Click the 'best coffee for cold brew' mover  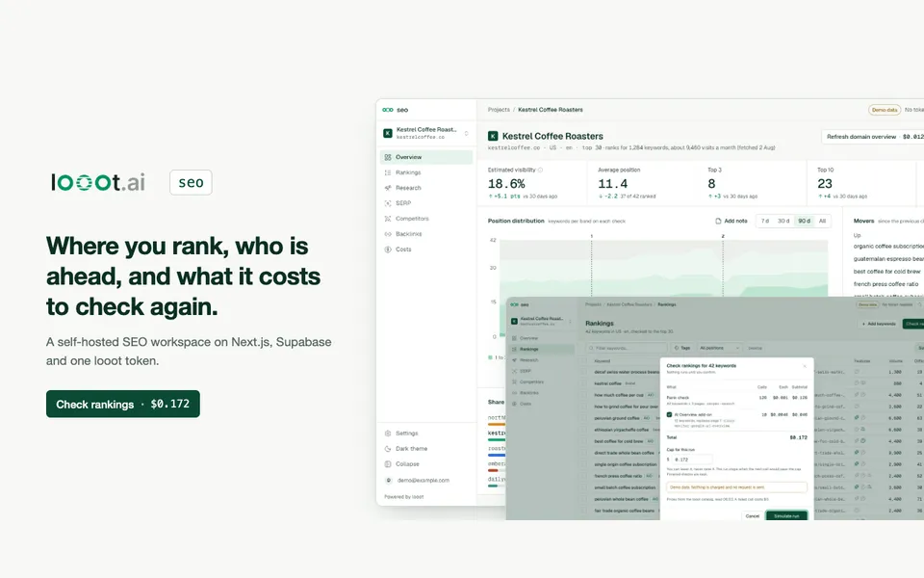tap(886, 272)
